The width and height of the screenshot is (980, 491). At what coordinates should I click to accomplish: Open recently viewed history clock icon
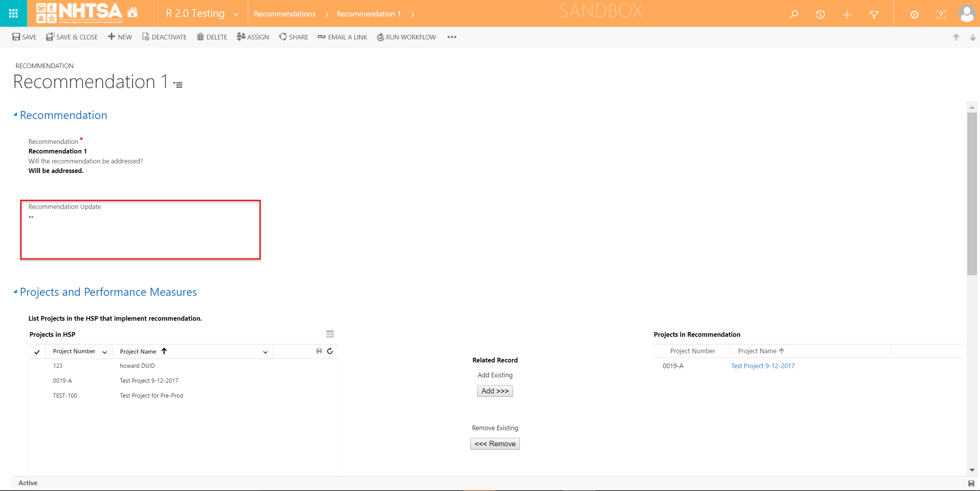[820, 15]
